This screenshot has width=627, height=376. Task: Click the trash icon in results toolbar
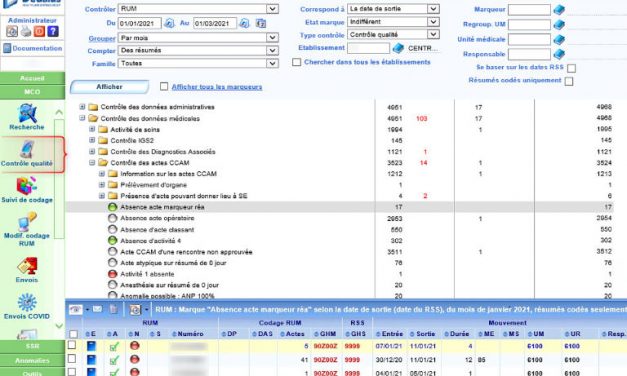114,309
